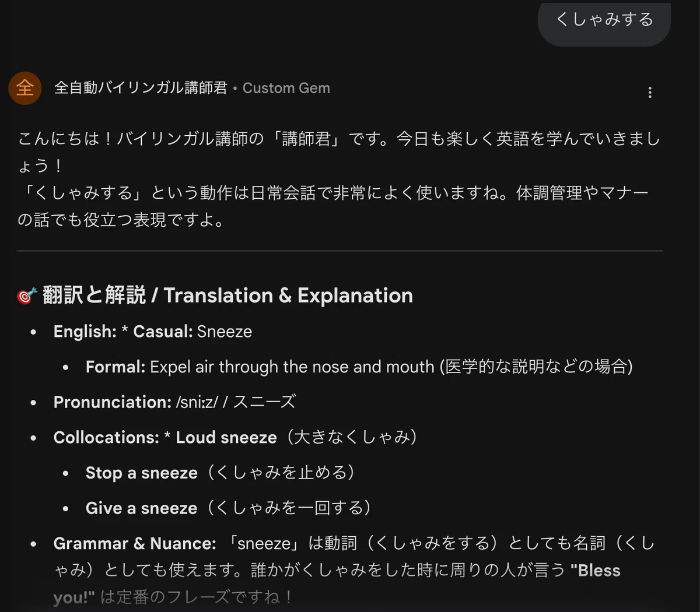Click the Pronunciation /sniːz/ entry
The height and width of the screenshot is (612, 700).
[x=174, y=402]
